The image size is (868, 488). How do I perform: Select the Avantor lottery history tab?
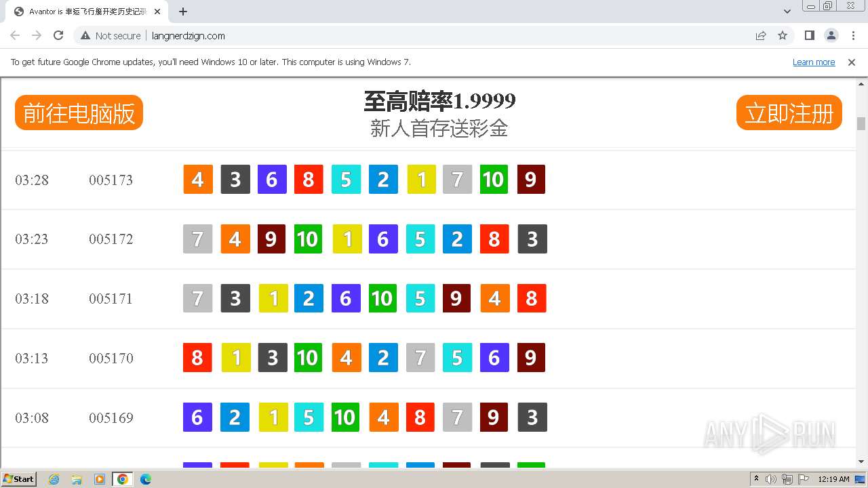[86, 12]
